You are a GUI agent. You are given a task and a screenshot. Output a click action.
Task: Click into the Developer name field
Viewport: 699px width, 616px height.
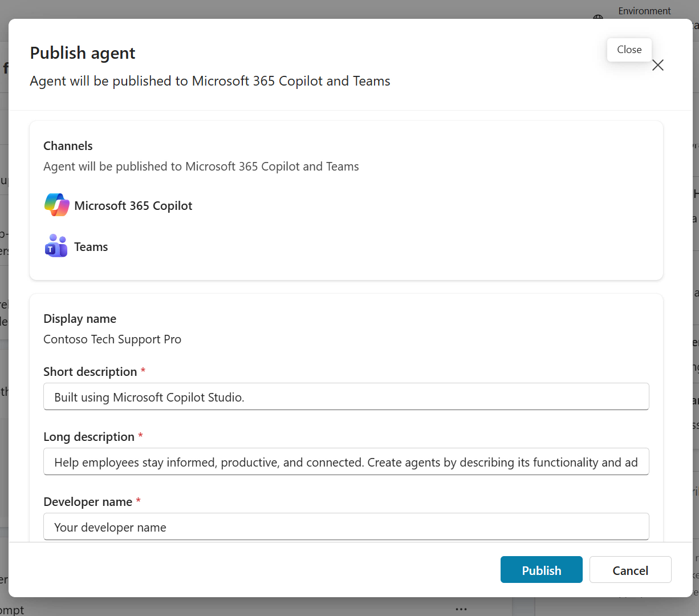(x=346, y=527)
